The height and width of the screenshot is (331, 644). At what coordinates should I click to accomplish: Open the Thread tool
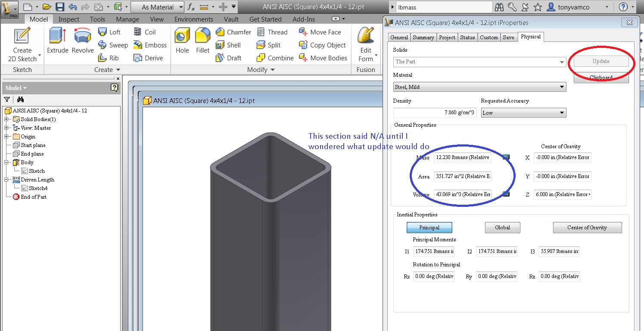tap(272, 32)
